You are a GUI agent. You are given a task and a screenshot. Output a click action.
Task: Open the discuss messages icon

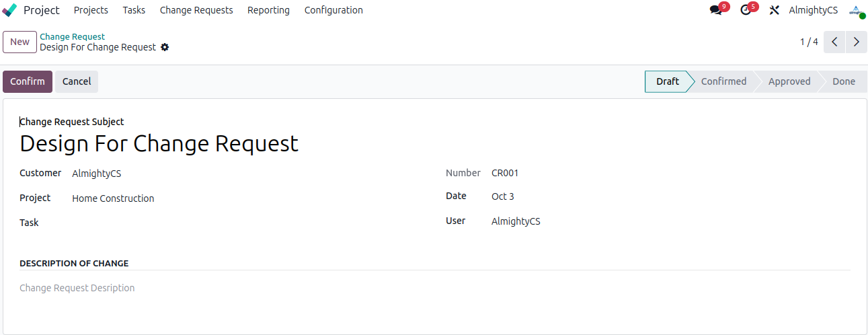715,10
